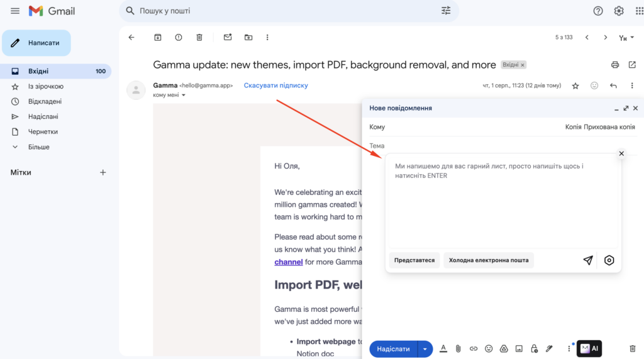
Task: Click the attach files paperclip icon
Action: tap(458, 348)
